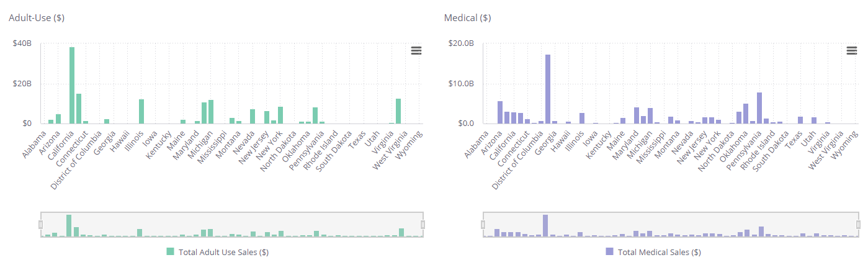Click the green Adult Use legend swatch
This screenshot has width=868, height=265.
(x=171, y=252)
